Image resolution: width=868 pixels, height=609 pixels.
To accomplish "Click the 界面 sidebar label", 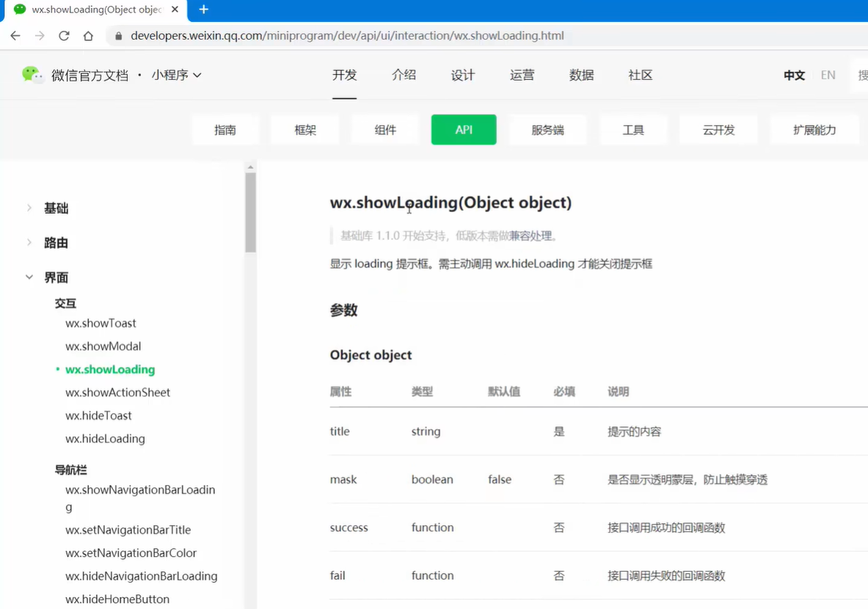I will 56,277.
